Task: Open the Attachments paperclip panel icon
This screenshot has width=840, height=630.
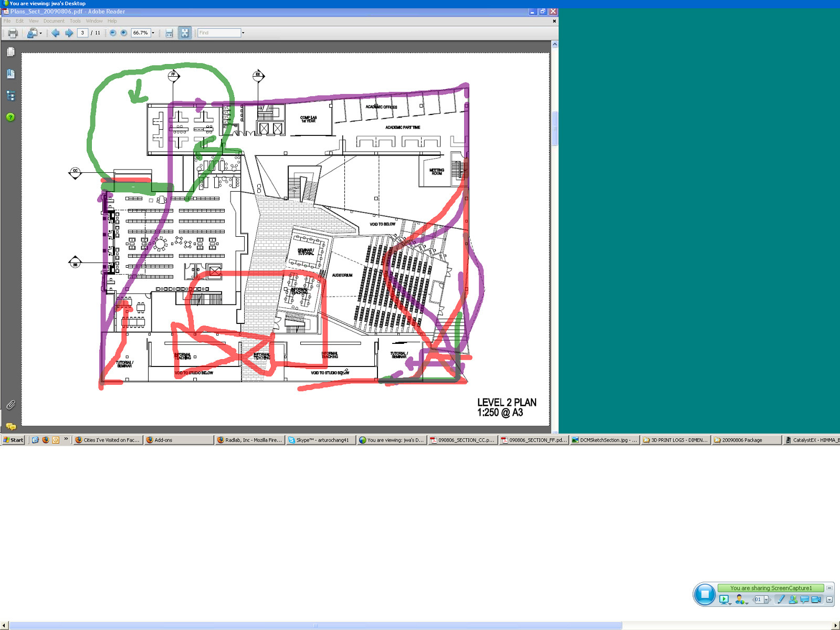Action: click(x=10, y=405)
